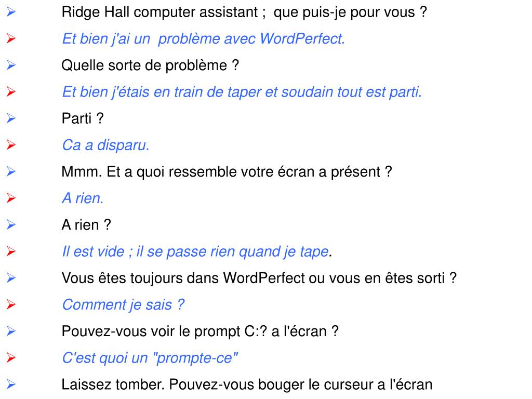The height and width of the screenshot is (399, 532).
Task: Click the line "Vous êtes toujours dans WordPerfect"
Action: (259, 278)
